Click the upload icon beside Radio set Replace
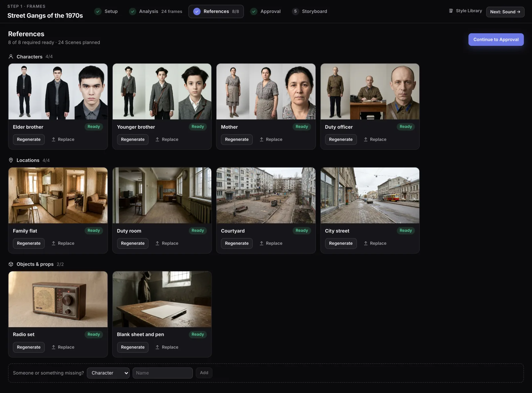Screen dimensions: 532x393 tap(54, 347)
